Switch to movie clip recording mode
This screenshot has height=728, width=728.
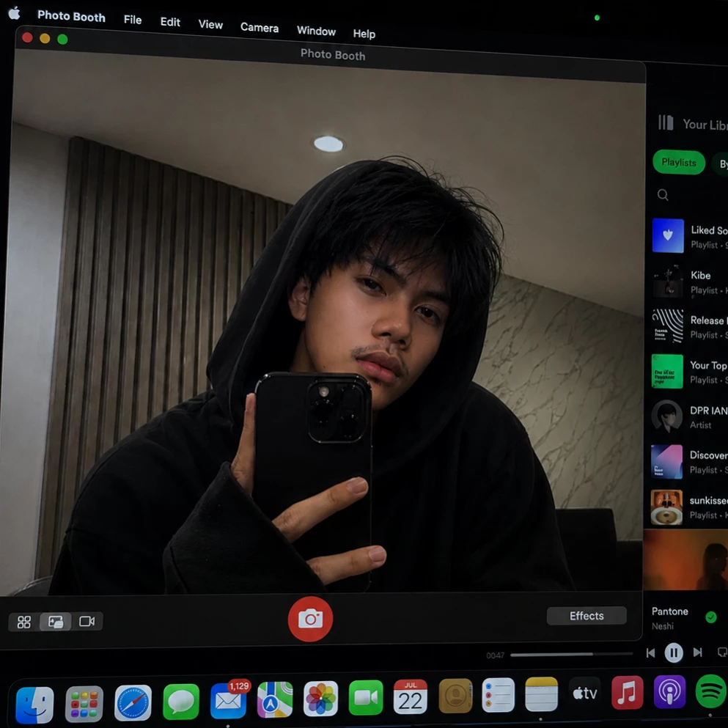coord(87,621)
